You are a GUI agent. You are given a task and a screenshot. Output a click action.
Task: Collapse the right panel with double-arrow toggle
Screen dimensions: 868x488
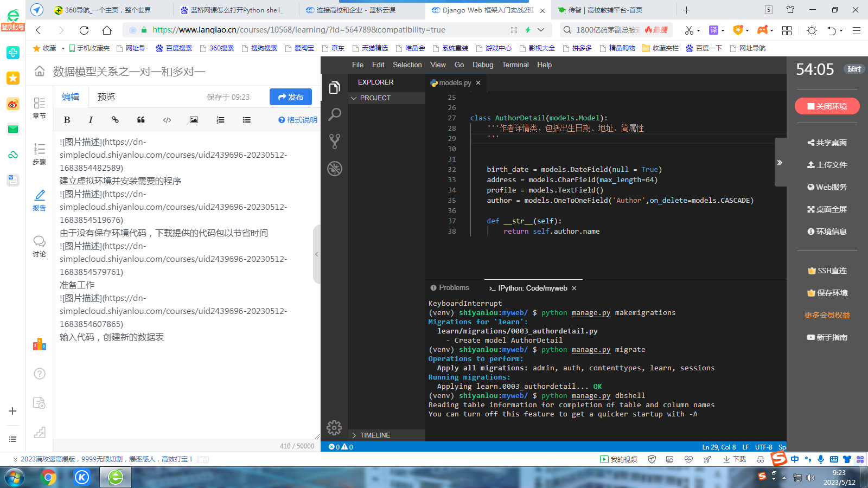point(780,163)
